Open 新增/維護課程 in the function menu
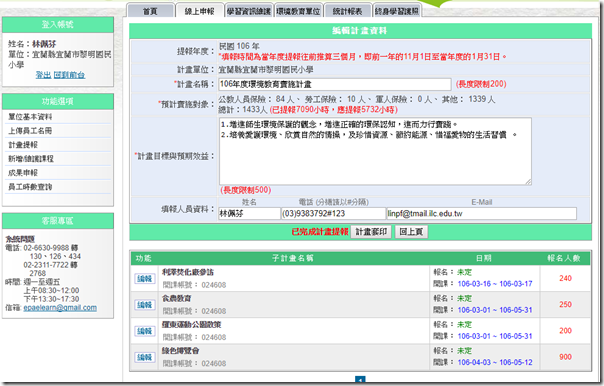 (x=31, y=158)
